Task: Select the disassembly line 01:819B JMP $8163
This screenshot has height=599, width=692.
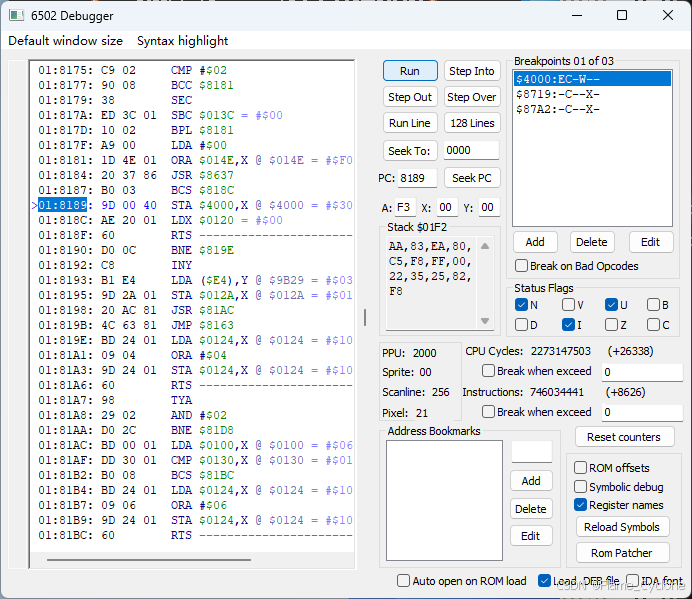Action: tap(192, 325)
